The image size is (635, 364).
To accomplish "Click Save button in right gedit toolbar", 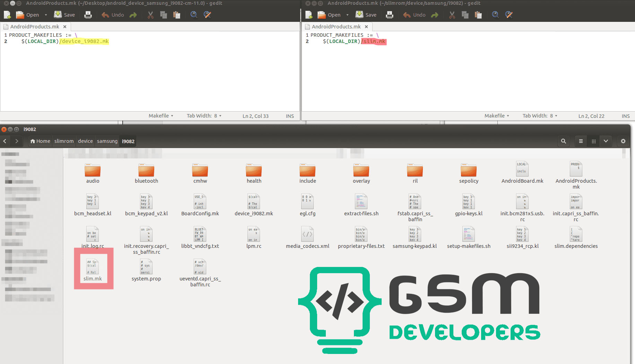I will [x=366, y=15].
